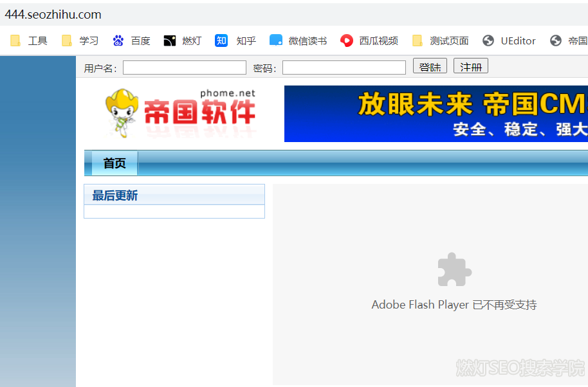
Task: Click the 用户名 input field
Action: click(185, 67)
